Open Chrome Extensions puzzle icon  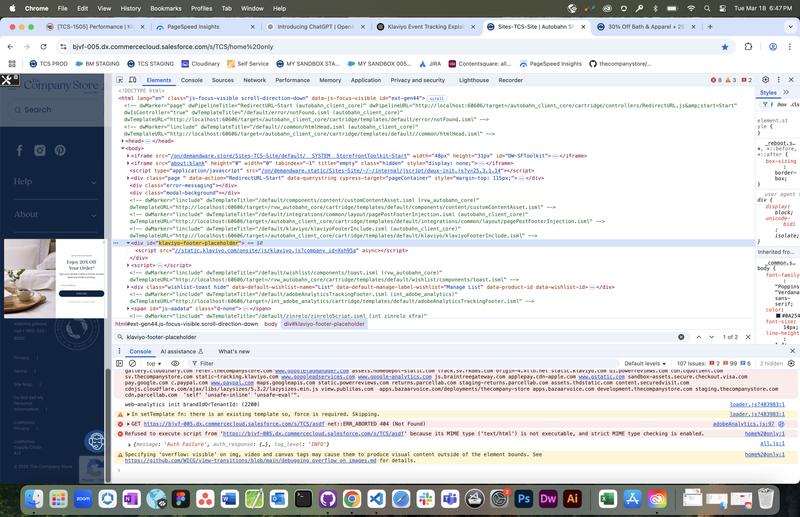tap(748, 46)
